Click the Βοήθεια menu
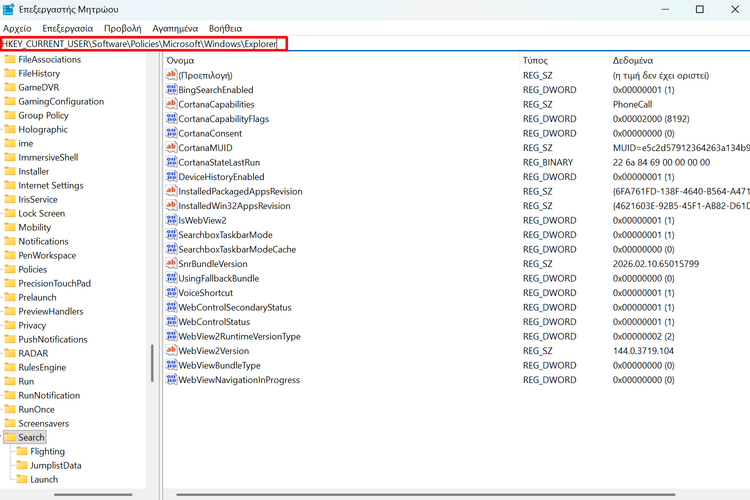Screen dimensions: 750x500 225,29
